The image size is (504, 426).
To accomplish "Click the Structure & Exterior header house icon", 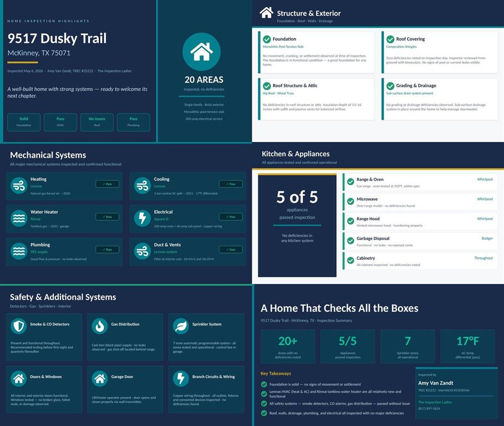I will [x=267, y=13].
